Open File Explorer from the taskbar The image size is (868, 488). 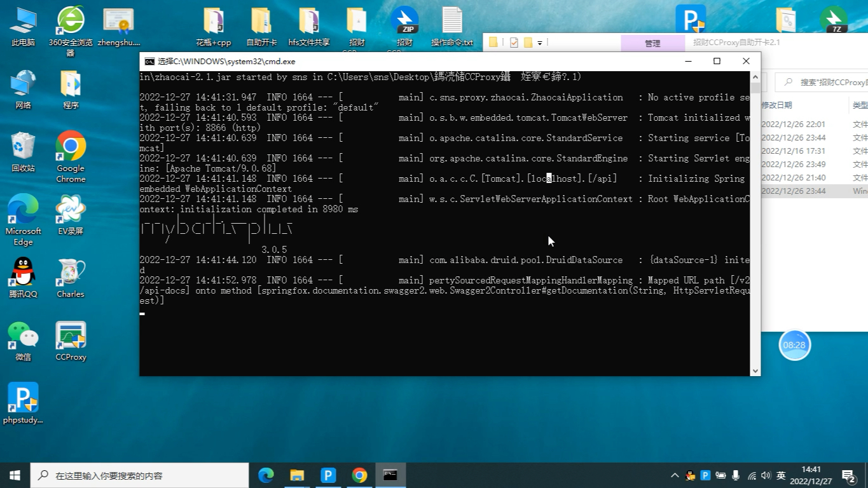[x=297, y=475]
